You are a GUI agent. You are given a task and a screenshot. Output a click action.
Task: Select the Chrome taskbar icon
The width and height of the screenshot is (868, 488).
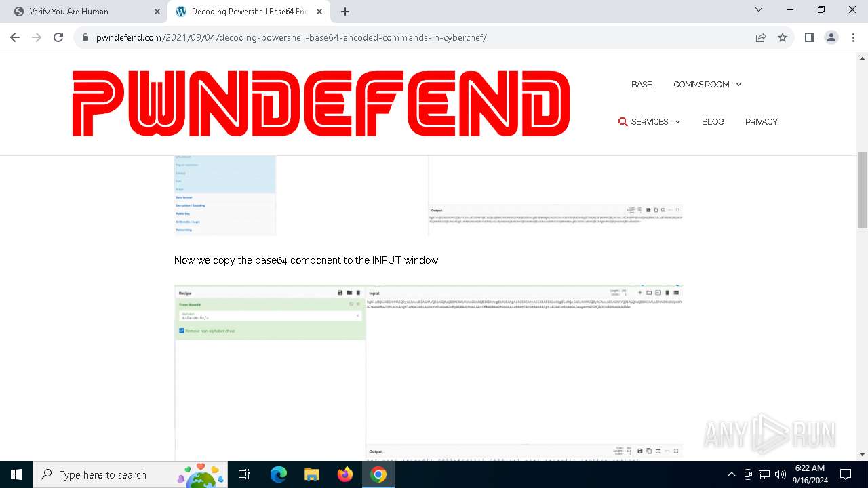pos(378,474)
